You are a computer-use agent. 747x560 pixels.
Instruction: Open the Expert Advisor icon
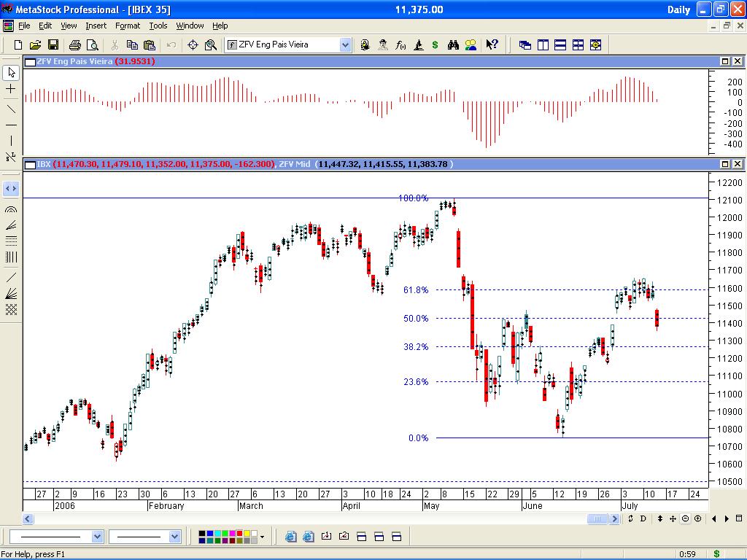click(x=382, y=44)
